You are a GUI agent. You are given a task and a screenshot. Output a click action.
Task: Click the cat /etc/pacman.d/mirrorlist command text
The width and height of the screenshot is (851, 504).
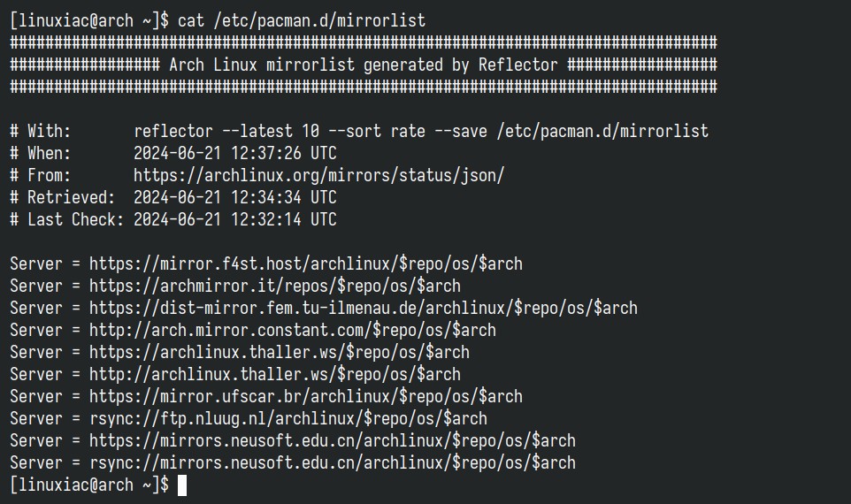[302, 21]
